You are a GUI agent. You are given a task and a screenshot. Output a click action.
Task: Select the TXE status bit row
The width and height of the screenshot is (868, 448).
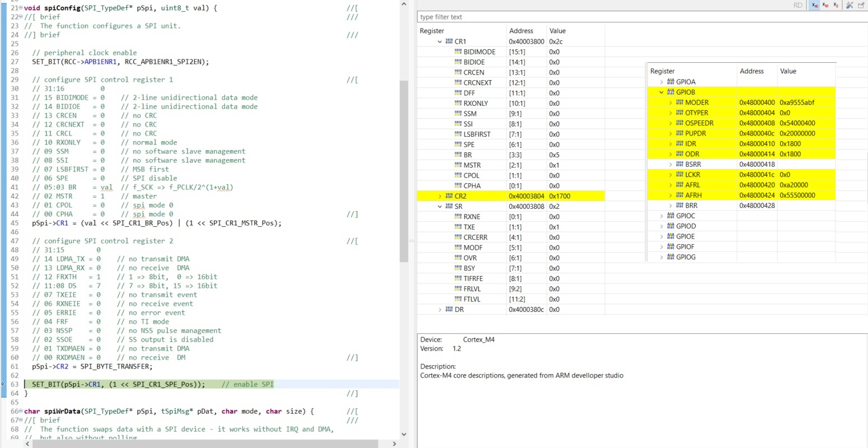pos(510,227)
